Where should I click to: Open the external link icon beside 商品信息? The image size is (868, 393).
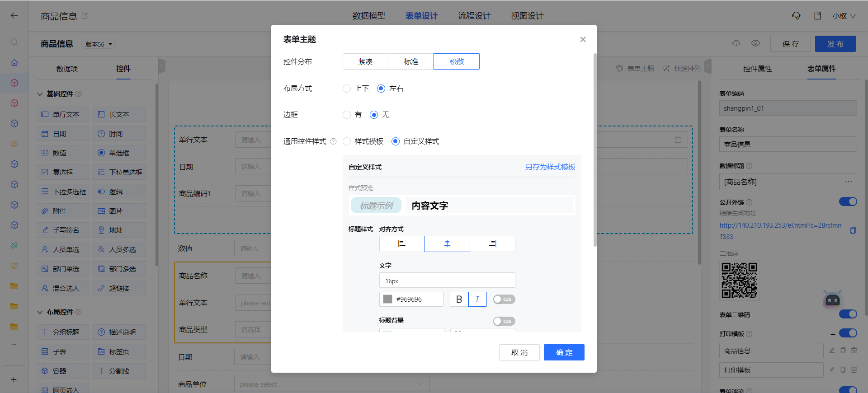point(85,16)
